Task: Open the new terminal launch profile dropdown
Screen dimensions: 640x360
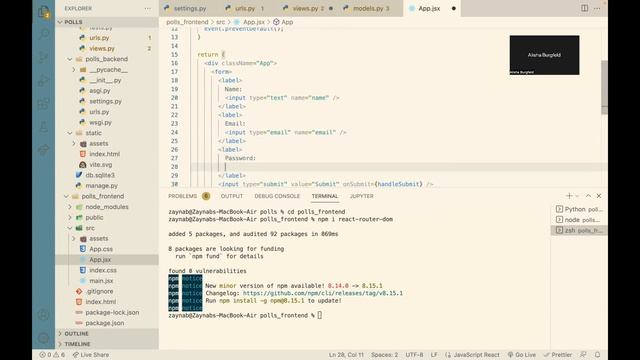Action: 577,196
